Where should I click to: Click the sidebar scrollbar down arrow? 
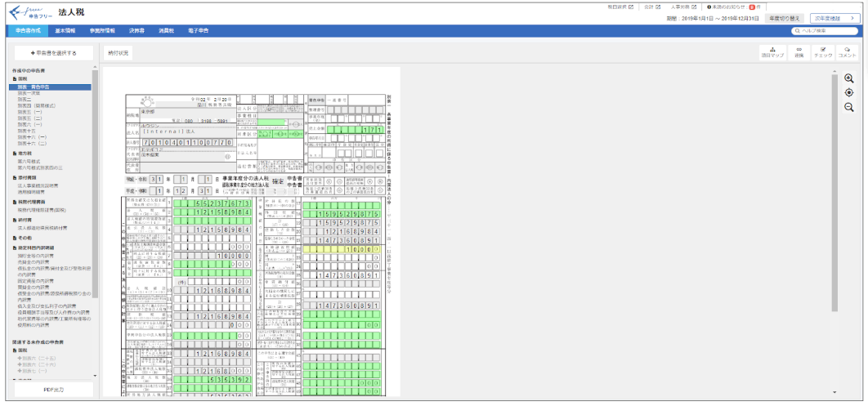pos(95,376)
